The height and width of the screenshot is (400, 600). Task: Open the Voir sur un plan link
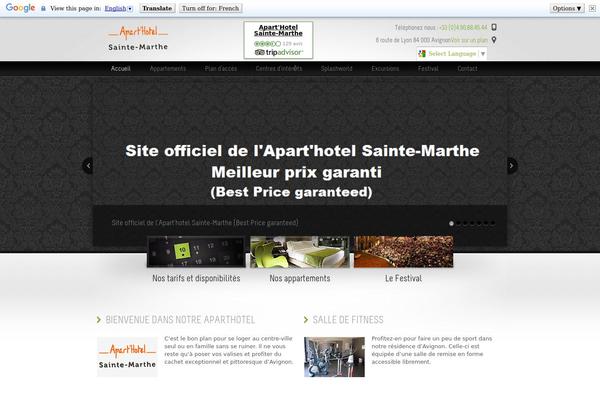470,40
